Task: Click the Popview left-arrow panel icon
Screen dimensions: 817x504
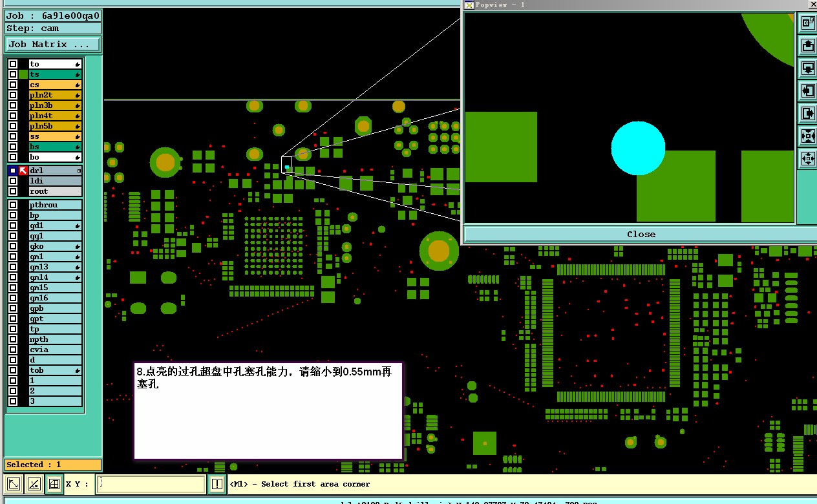Action: click(808, 91)
